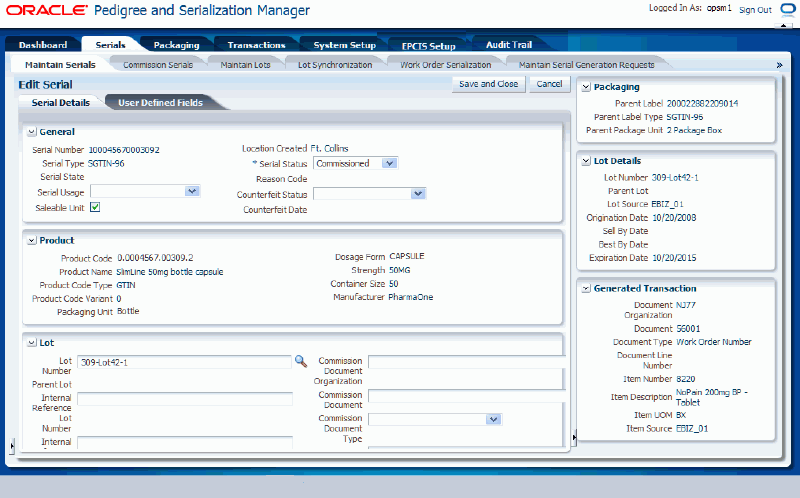The width and height of the screenshot is (800, 498).
Task: Open the Packaging tab
Action: click(177, 45)
